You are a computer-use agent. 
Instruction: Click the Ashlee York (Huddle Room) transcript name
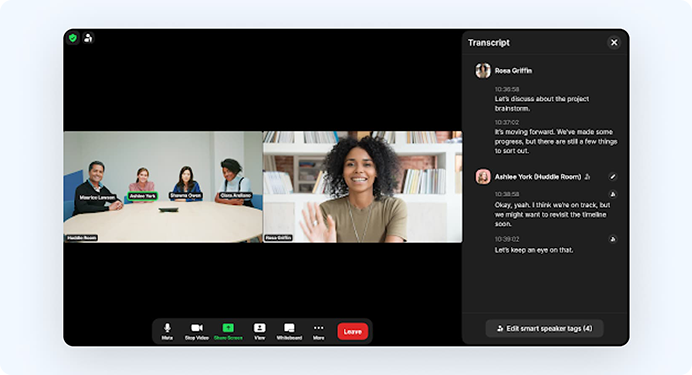click(x=538, y=176)
